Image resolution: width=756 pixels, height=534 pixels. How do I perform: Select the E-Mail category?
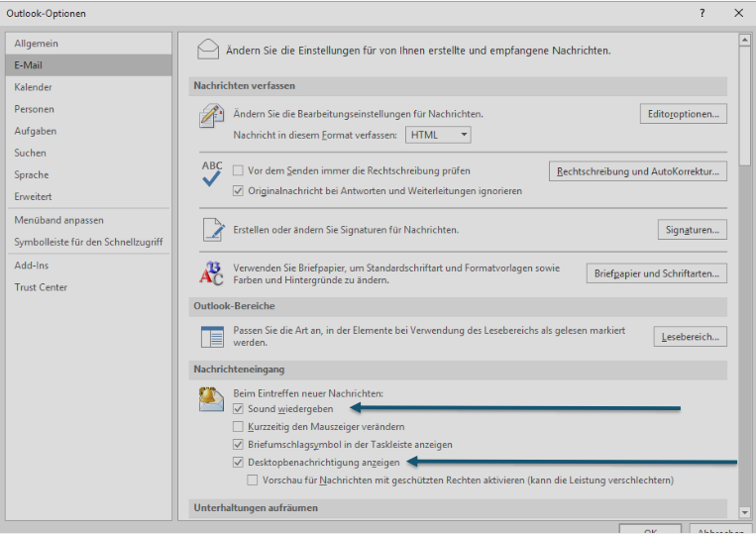tap(89, 65)
